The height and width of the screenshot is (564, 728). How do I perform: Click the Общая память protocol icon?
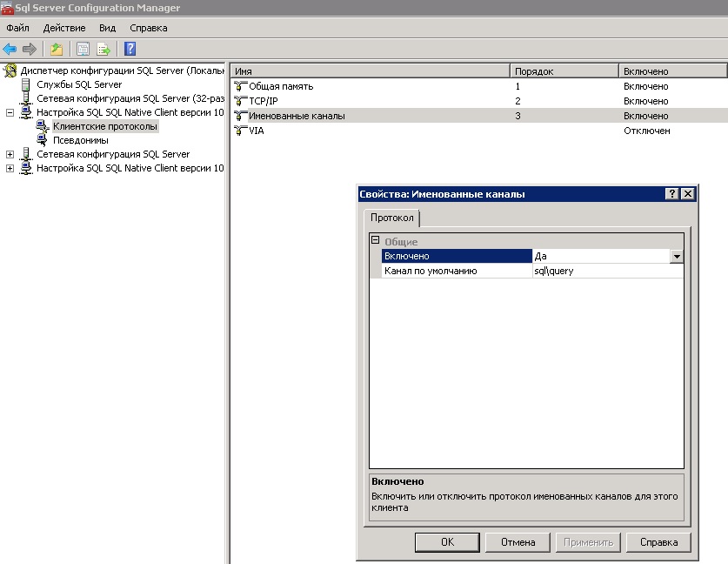(x=240, y=86)
